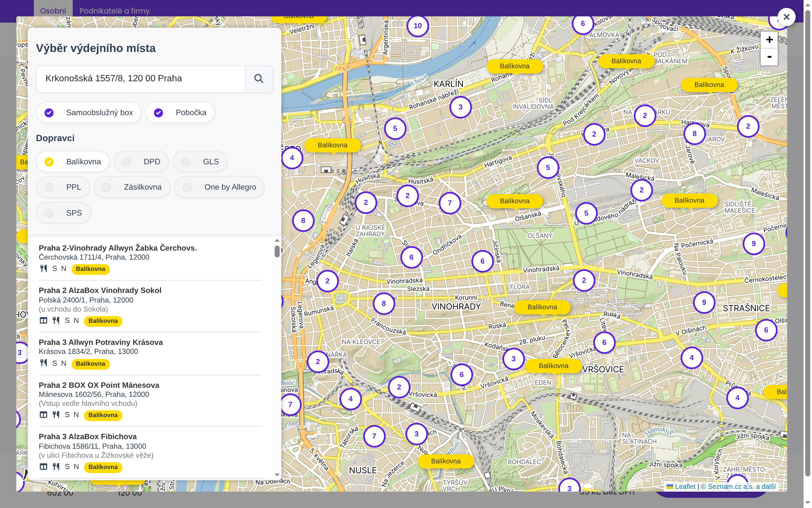Switch to Podnikatelé a firmy tab
The height and width of the screenshot is (508, 812).
[114, 11]
